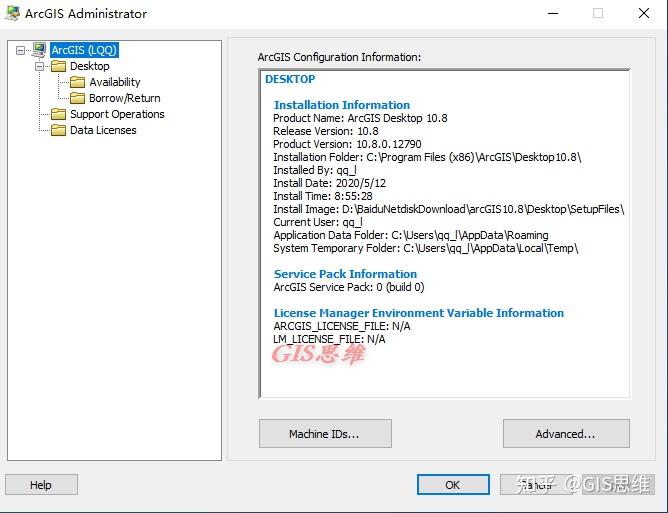This screenshot has width=668, height=513.
Task: Click the Install Time: 8:55:28 line
Action: click(x=323, y=196)
